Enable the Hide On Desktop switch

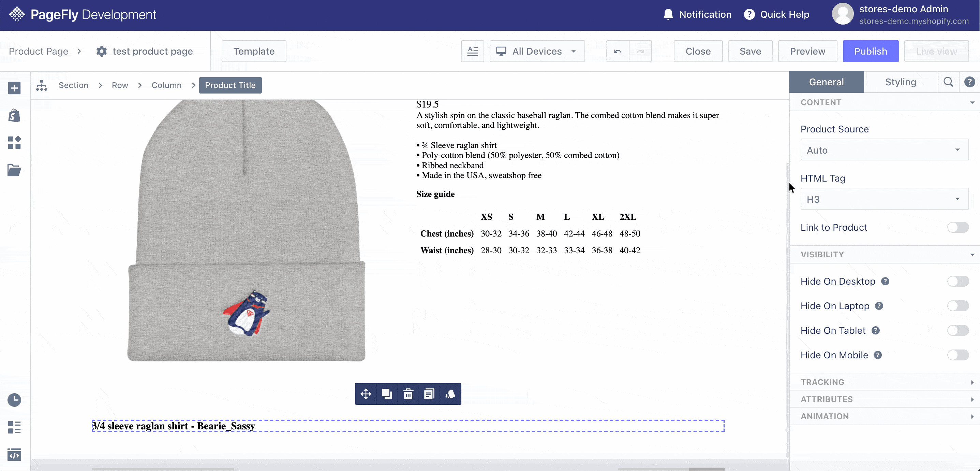click(958, 281)
